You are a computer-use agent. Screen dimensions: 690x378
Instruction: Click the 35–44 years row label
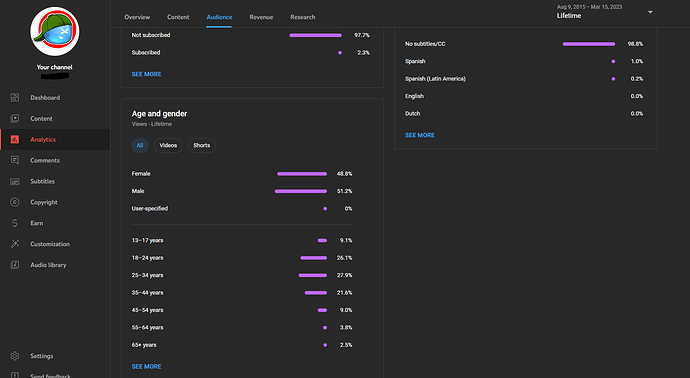[147, 293]
